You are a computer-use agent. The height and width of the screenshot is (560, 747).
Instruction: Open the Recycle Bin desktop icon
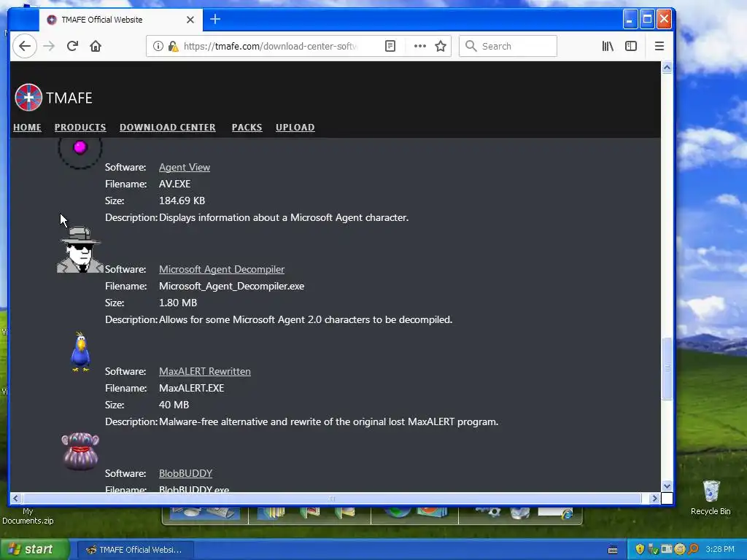[711, 497]
